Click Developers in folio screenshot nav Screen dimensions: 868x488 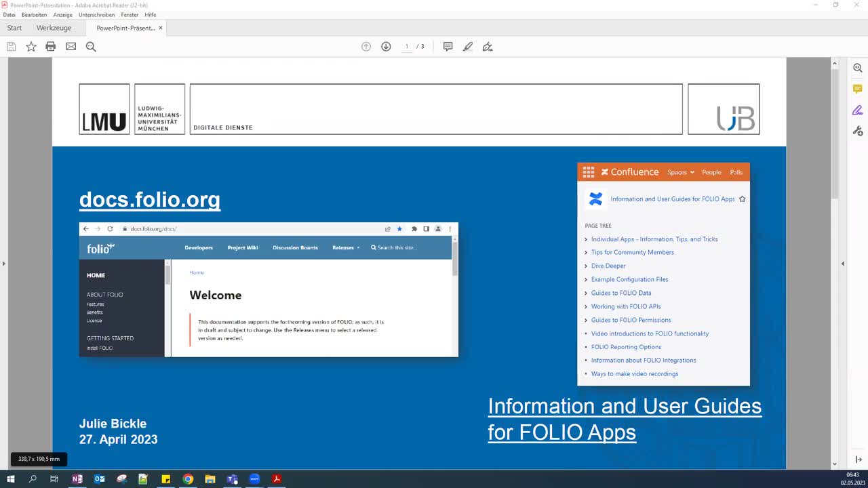point(199,247)
